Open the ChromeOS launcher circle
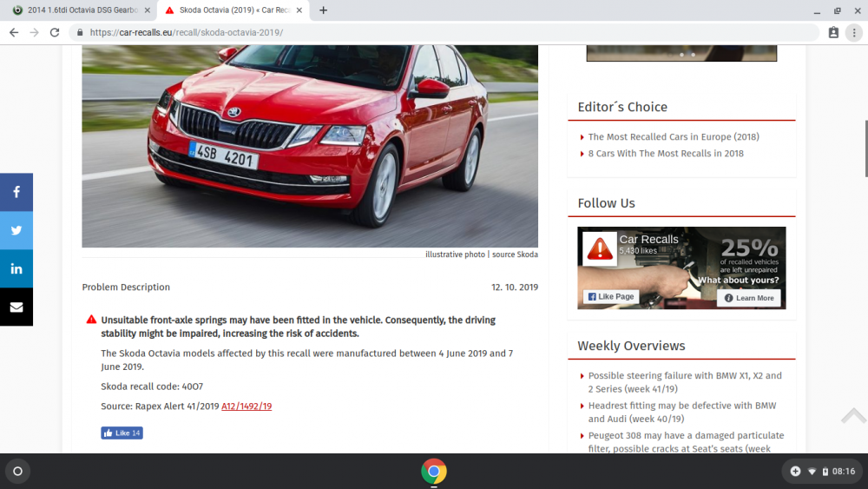The height and width of the screenshot is (489, 868). [x=17, y=472]
